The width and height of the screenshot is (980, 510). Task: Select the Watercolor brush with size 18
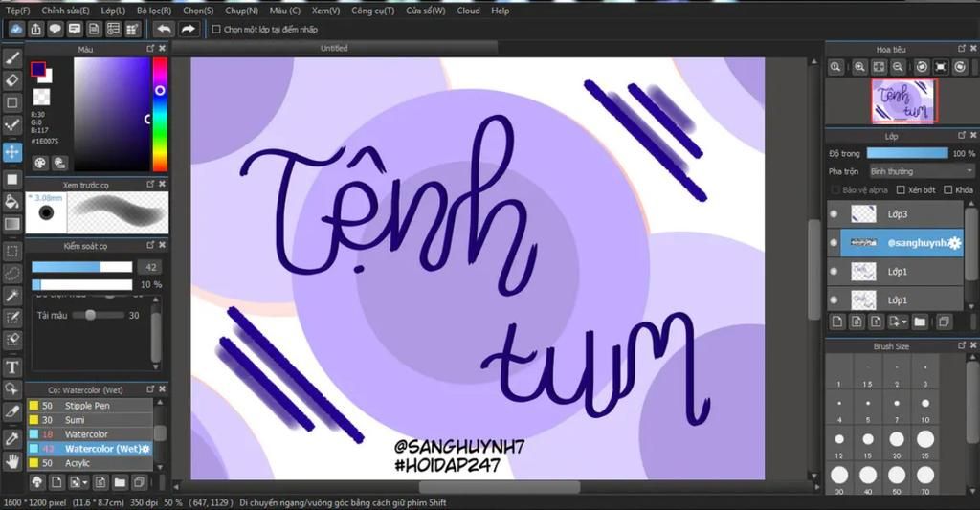click(x=89, y=434)
